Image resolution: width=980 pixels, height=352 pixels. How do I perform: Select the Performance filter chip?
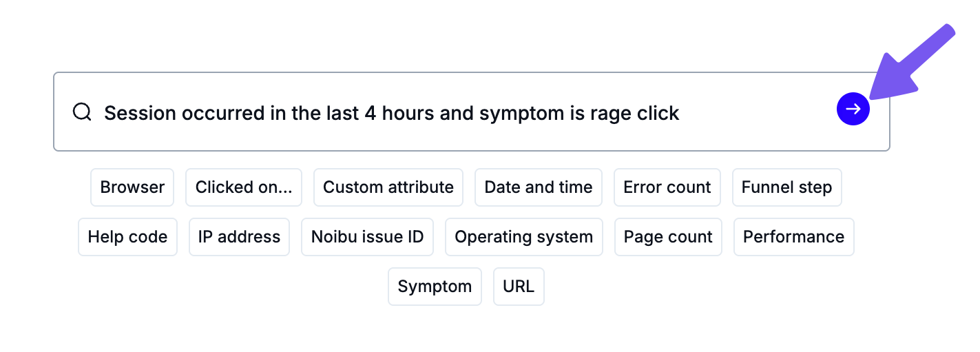pos(793,237)
